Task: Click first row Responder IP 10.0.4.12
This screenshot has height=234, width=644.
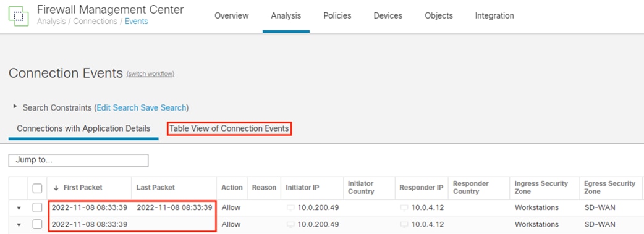Action: click(428, 207)
